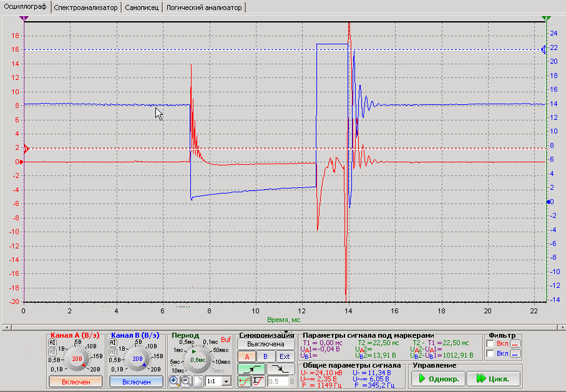The width and height of the screenshot is (566, 392).
Task: Enable the red channel filter checkbox
Action: [x=490, y=344]
